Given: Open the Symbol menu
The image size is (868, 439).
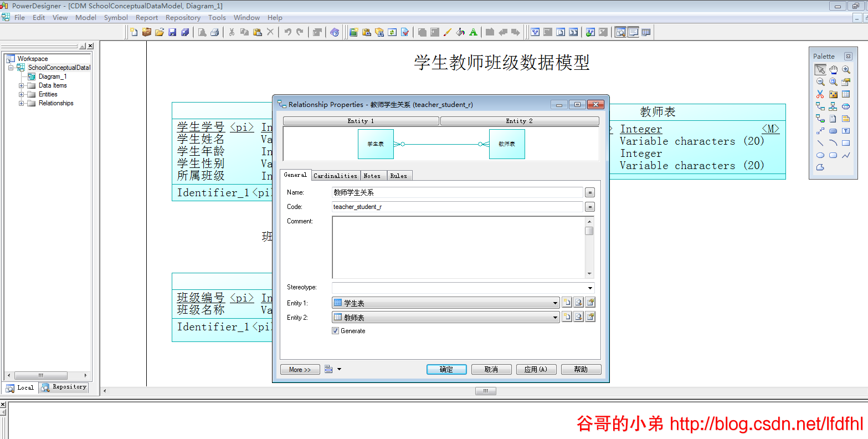Looking at the screenshot, I should 116,17.
